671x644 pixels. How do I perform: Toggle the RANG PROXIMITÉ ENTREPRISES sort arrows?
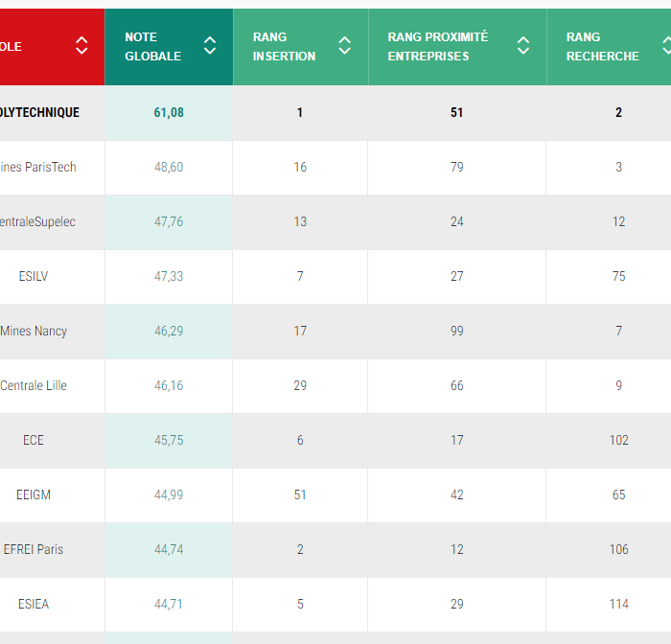523,45
